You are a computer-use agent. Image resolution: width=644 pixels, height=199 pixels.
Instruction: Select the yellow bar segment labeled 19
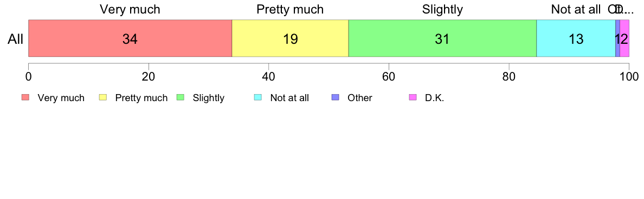tap(291, 38)
